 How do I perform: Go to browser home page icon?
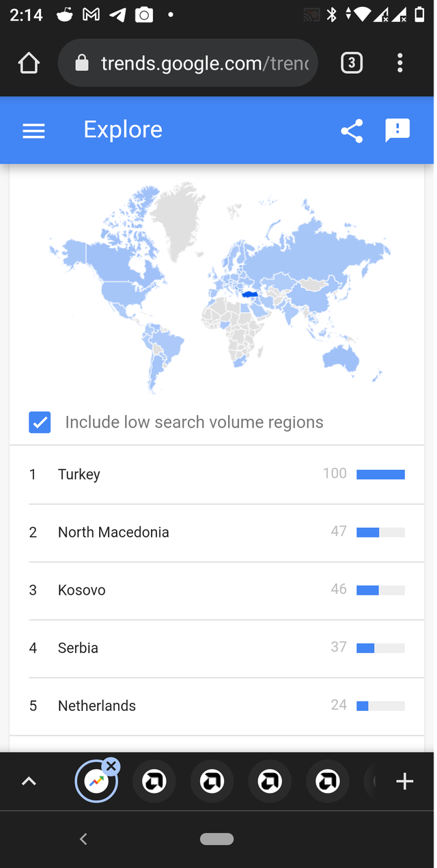29,64
